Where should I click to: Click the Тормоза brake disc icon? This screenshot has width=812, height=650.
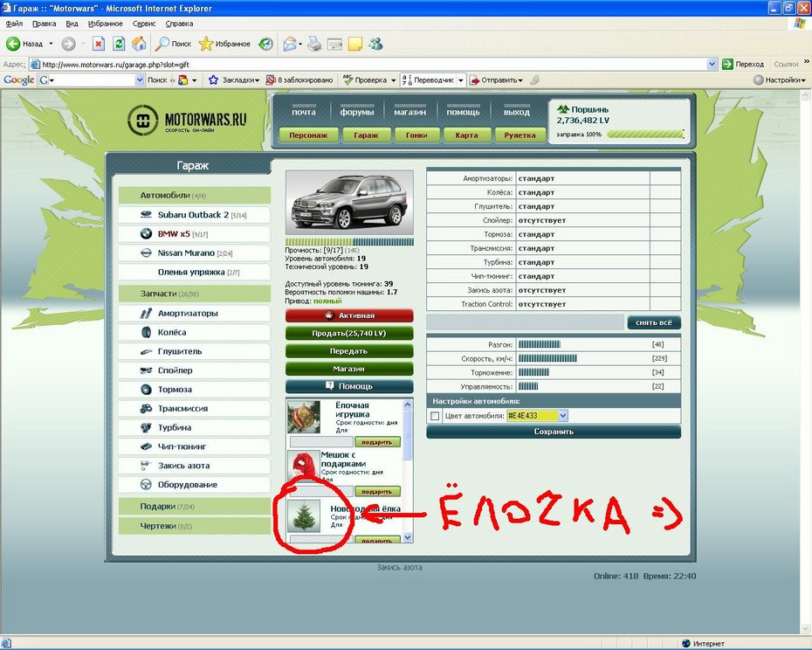click(x=146, y=390)
